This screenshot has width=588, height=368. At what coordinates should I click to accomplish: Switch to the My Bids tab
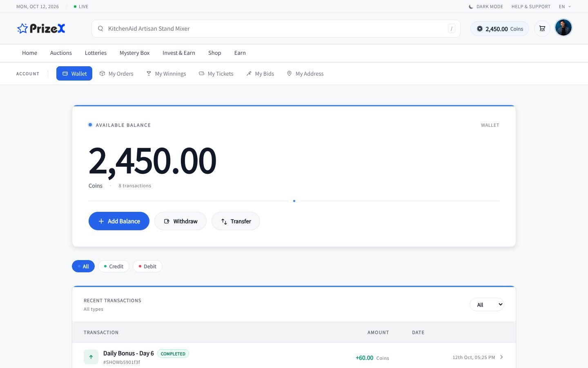pyautogui.click(x=260, y=74)
